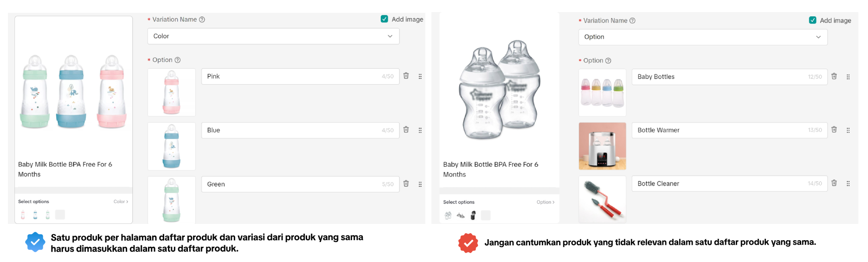Delete the Bottle Cleaner option

point(834,183)
